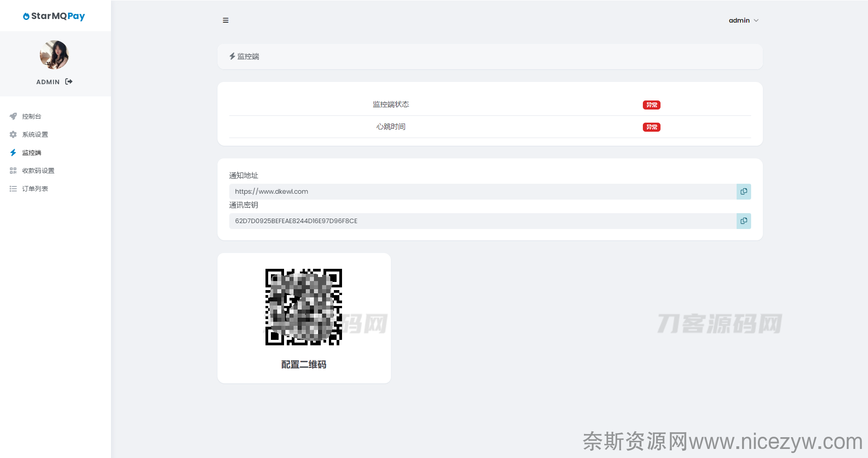Click the lightning icon for 监控端 in sidebar

13,153
